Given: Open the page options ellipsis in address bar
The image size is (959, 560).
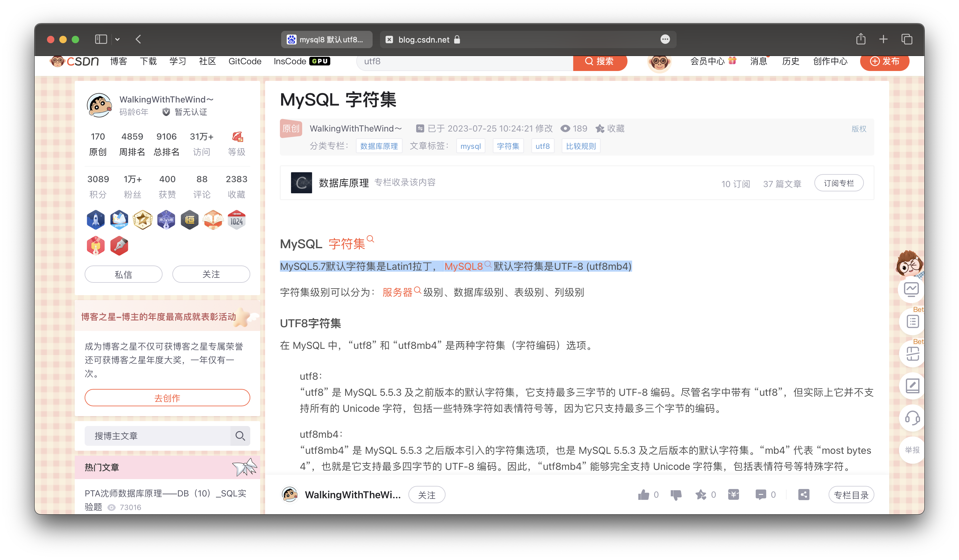Looking at the screenshot, I should tap(665, 39).
